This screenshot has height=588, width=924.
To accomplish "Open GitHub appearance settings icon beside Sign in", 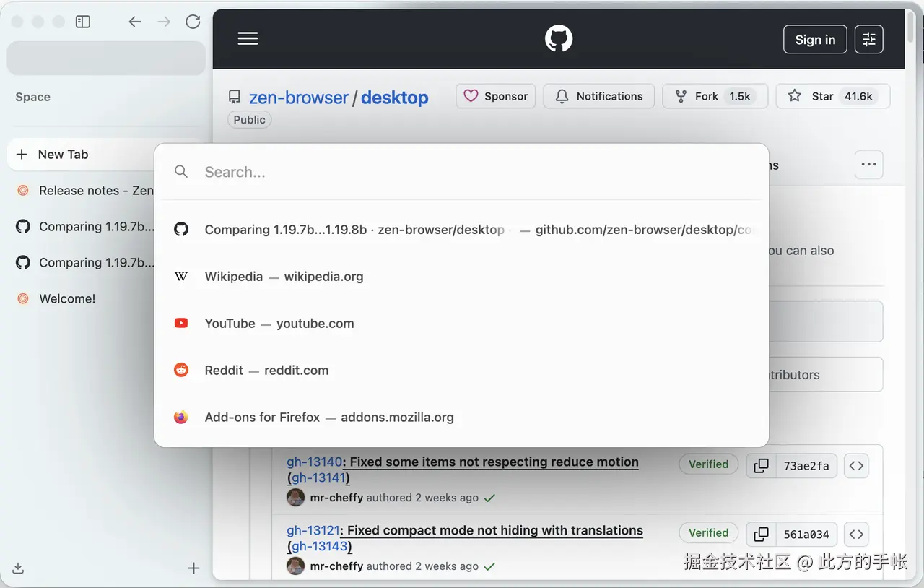I will (x=869, y=40).
